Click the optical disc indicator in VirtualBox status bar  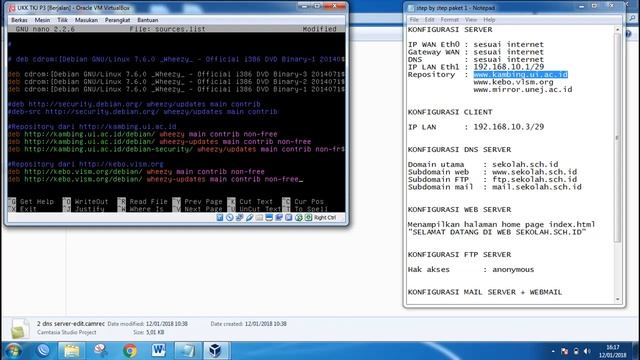(x=230, y=218)
